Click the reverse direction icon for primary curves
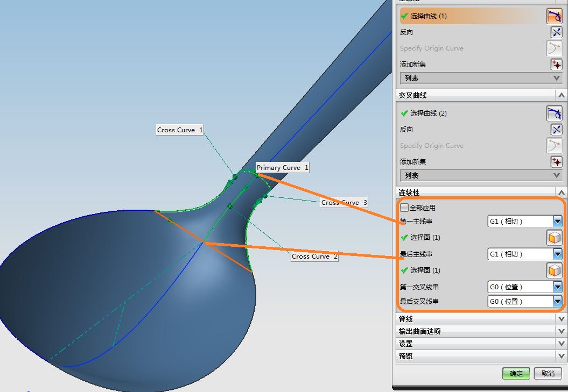The height and width of the screenshot is (392, 568). point(556,32)
